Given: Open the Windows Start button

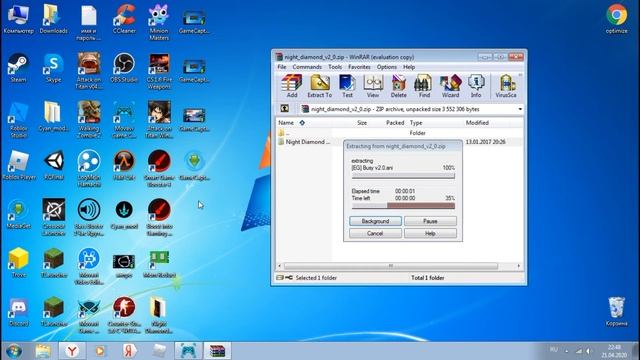Looking at the screenshot, I should click(x=14, y=351).
